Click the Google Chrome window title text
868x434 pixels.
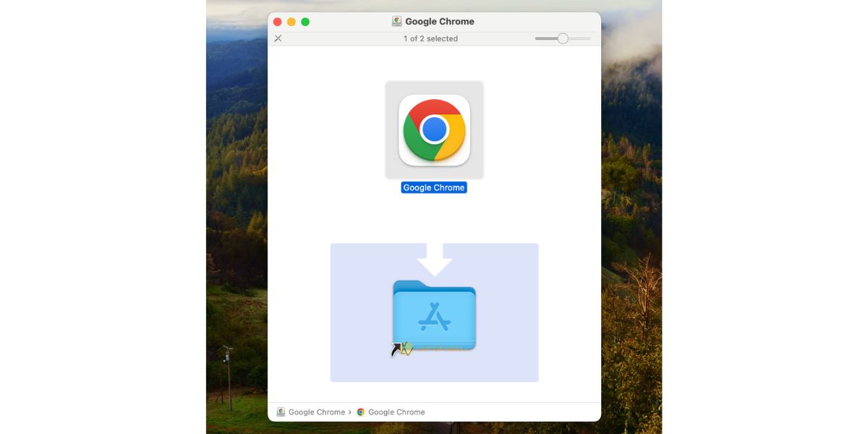coord(440,22)
